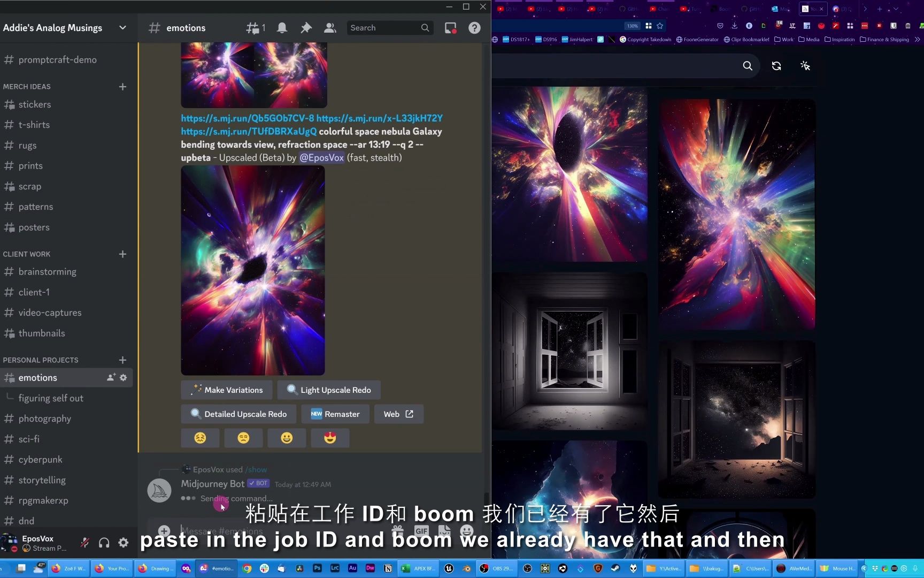The image size is (924, 578).
Task: Click the 130% zoom indicator in address bar
Action: point(633,26)
